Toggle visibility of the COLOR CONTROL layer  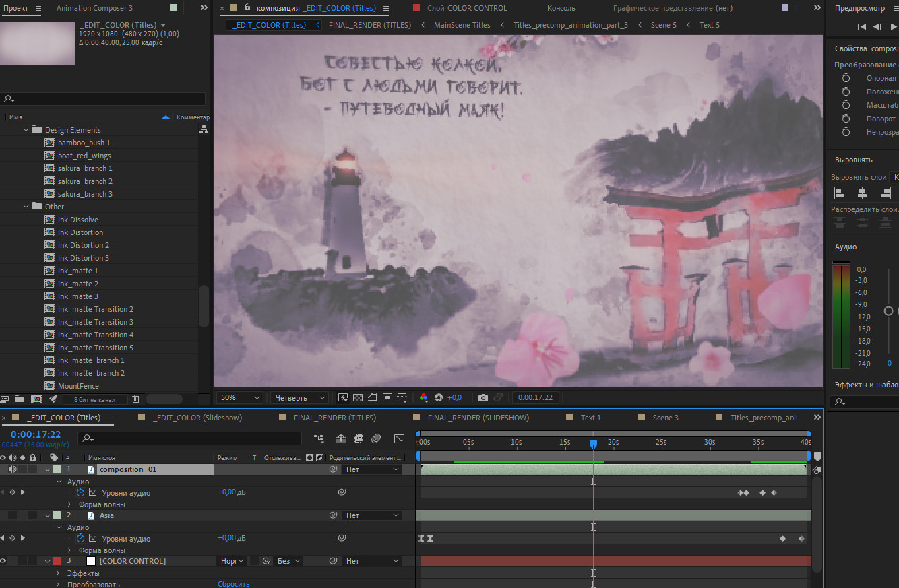pyautogui.click(x=3, y=561)
